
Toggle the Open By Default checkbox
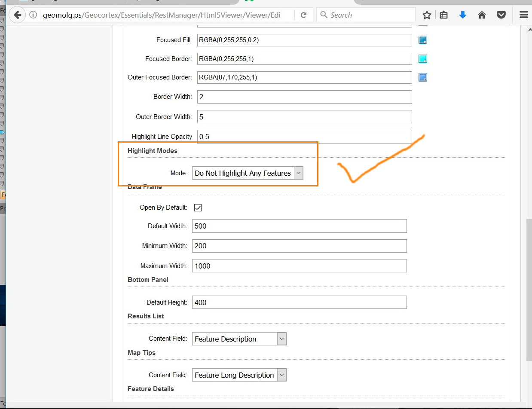tap(198, 208)
